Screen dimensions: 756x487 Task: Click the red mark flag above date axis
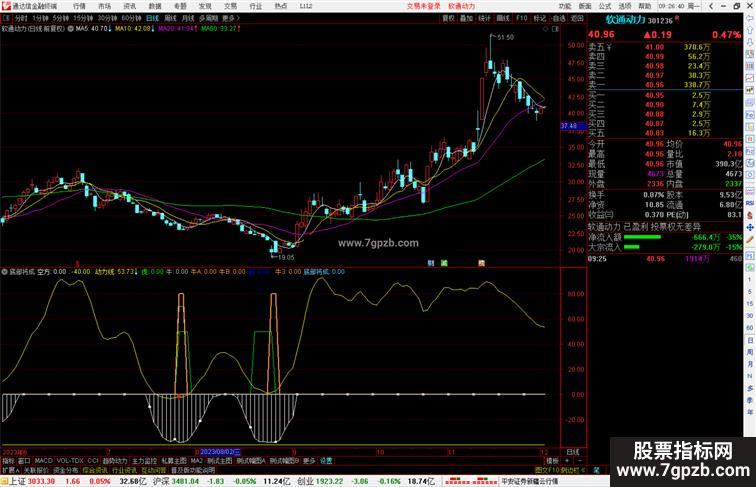tap(77, 264)
